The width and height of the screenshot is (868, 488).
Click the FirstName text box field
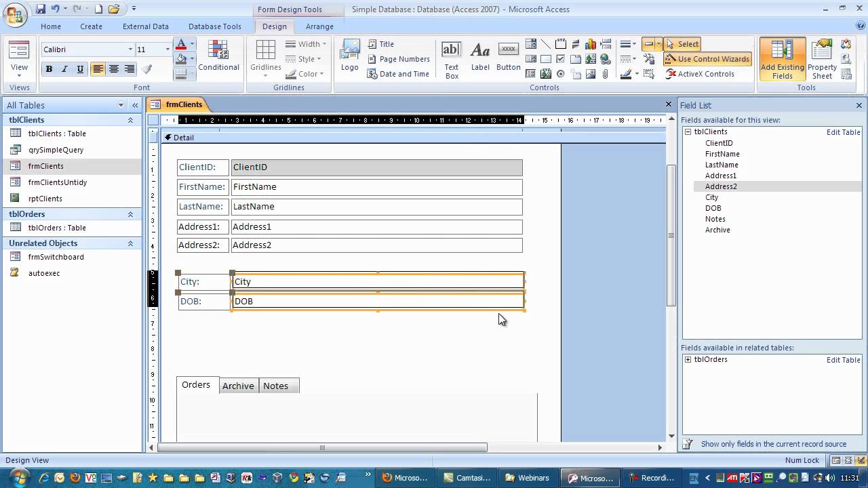(377, 187)
